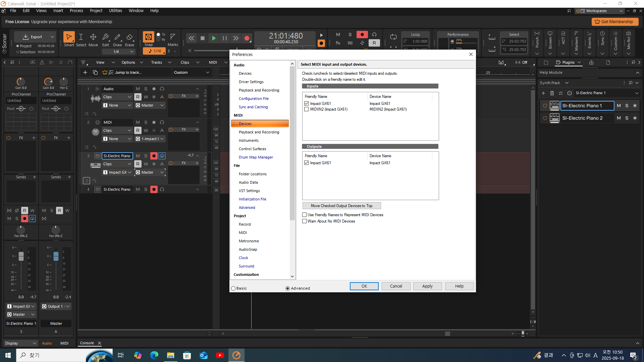
Task: Toggle input echo on track 3
Action: 162,156
